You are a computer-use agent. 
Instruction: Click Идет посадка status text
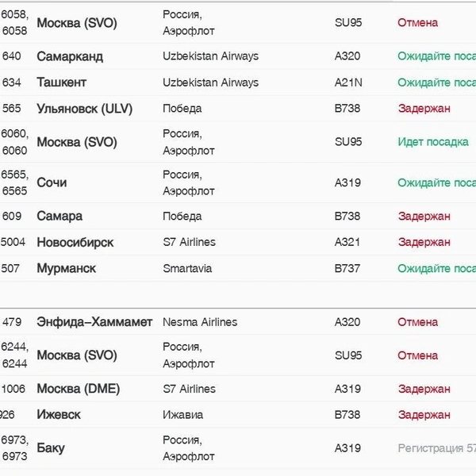click(433, 142)
